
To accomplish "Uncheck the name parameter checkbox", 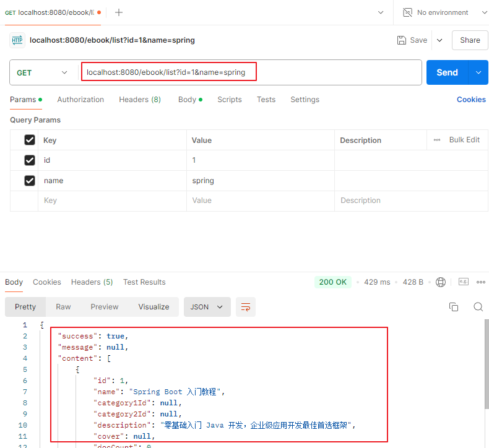I will [30, 181].
